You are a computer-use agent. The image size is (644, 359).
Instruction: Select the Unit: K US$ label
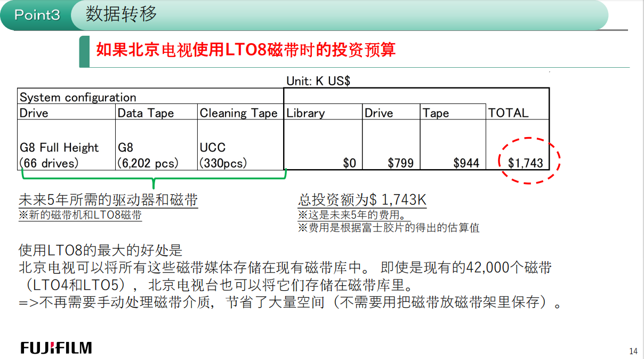tap(318, 81)
